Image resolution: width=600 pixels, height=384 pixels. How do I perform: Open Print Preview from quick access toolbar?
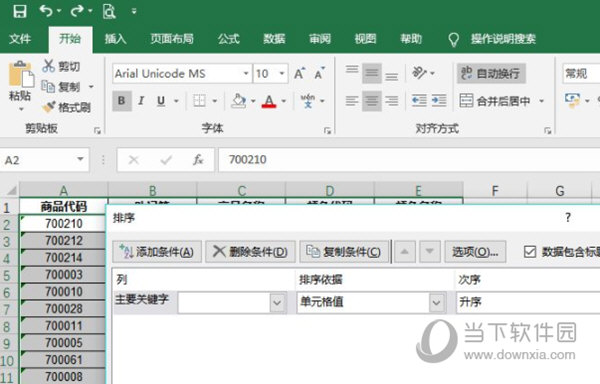click(x=109, y=11)
